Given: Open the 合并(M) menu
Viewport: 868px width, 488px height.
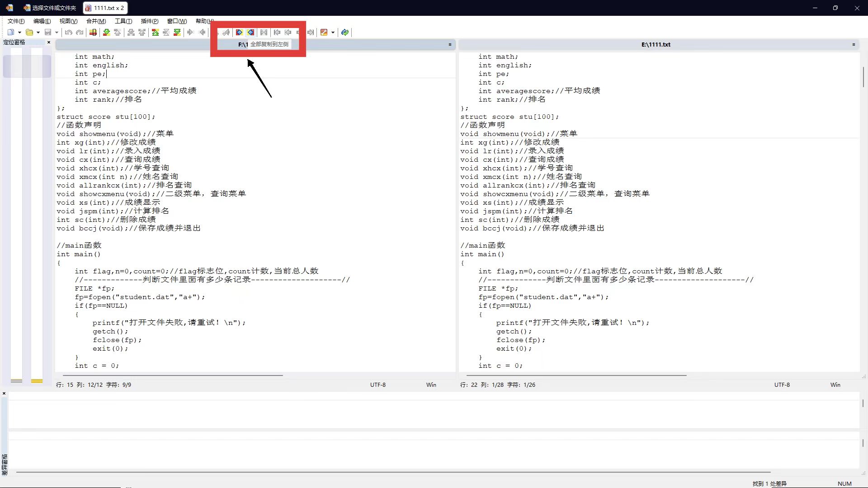Looking at the screenshot, I should click(96, 21).
